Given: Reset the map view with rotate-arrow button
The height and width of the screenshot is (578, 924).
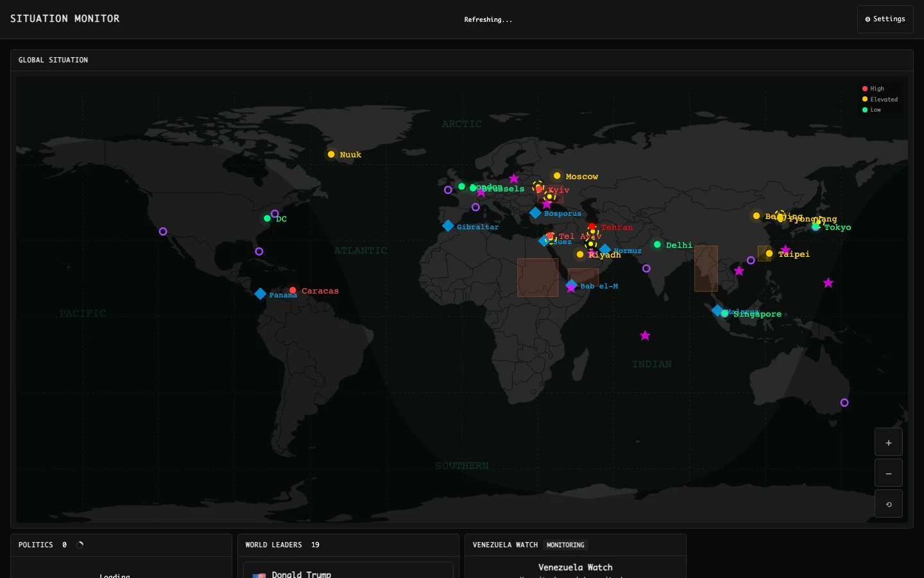Looking at the screenshot, I should click(x=889, y=504).
